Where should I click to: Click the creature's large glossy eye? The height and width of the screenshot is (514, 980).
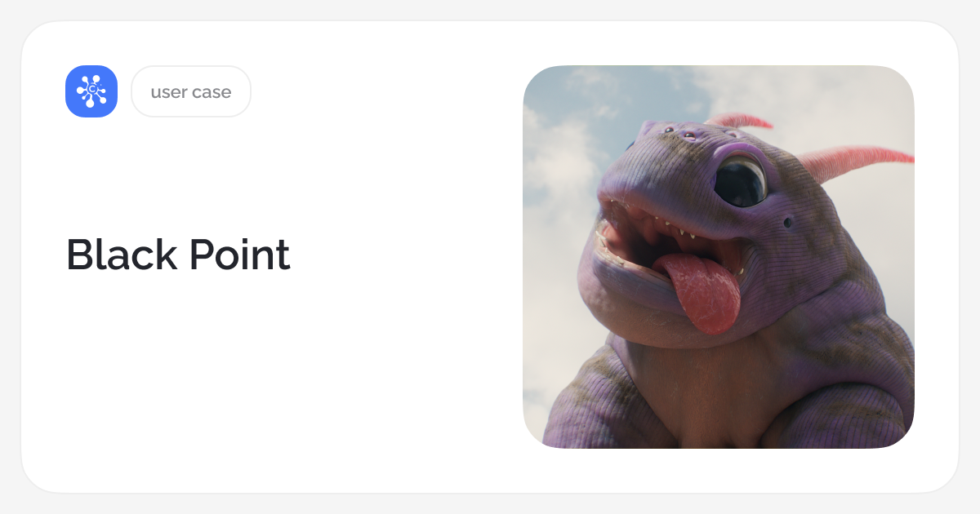pos(741,181)
